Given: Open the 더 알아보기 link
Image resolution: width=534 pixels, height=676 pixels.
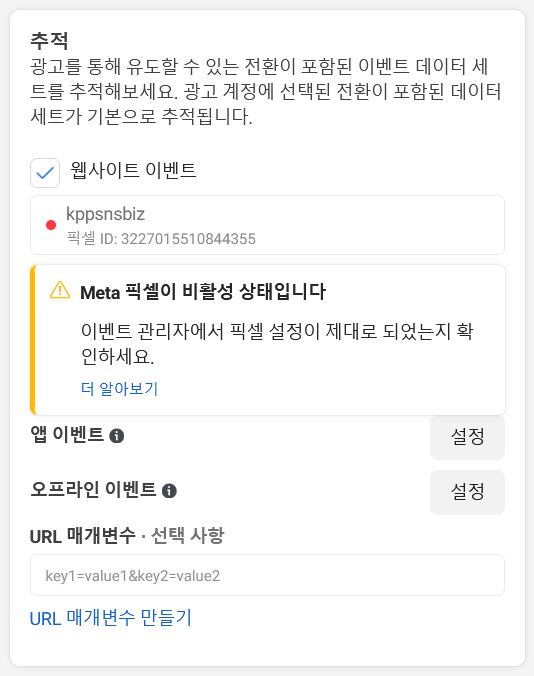Looking at the screenshot, I should (x=119, y=389).
